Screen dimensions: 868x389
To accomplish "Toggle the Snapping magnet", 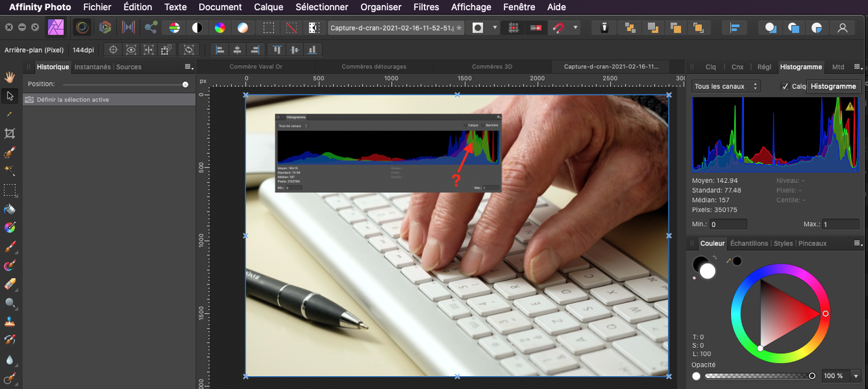I will (558, 28).
